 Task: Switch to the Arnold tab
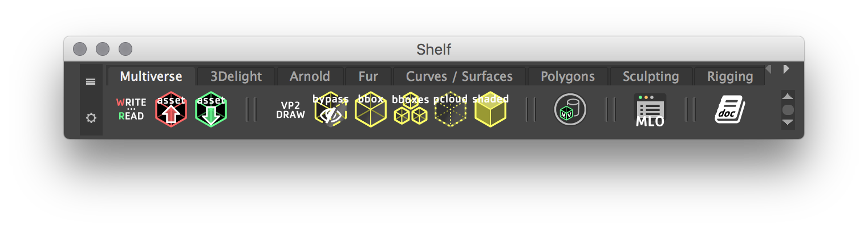click(310, 76)
